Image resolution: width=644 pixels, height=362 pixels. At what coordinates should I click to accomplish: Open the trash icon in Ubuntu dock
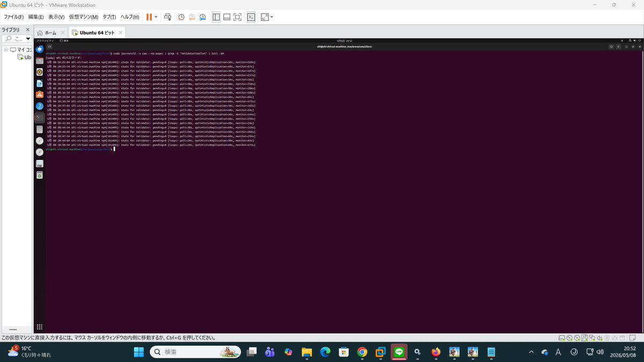click(x=40, y=175)
